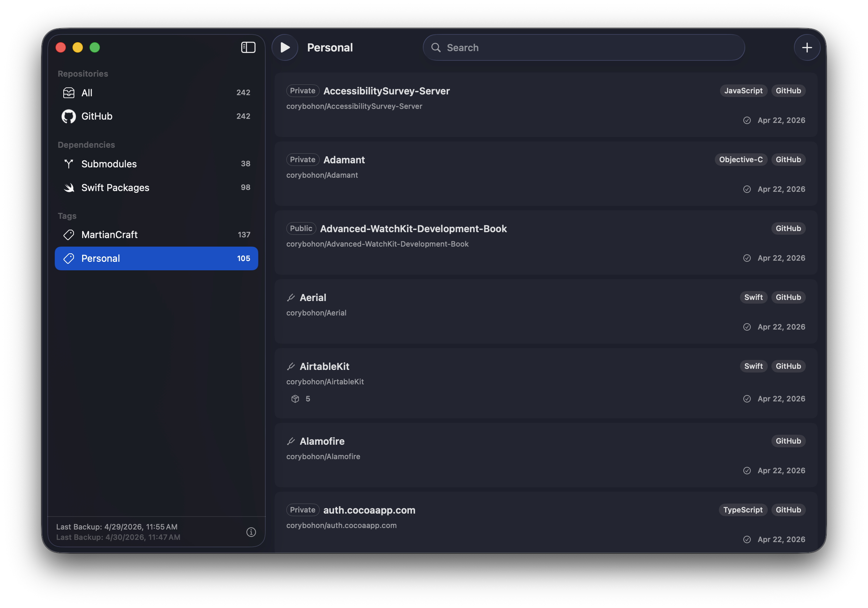Image resolution: width=868 pixels, height=608 pixels.
Task: Click the Personal tag icon
Action: pyautogui.click(x=69, y=258)
